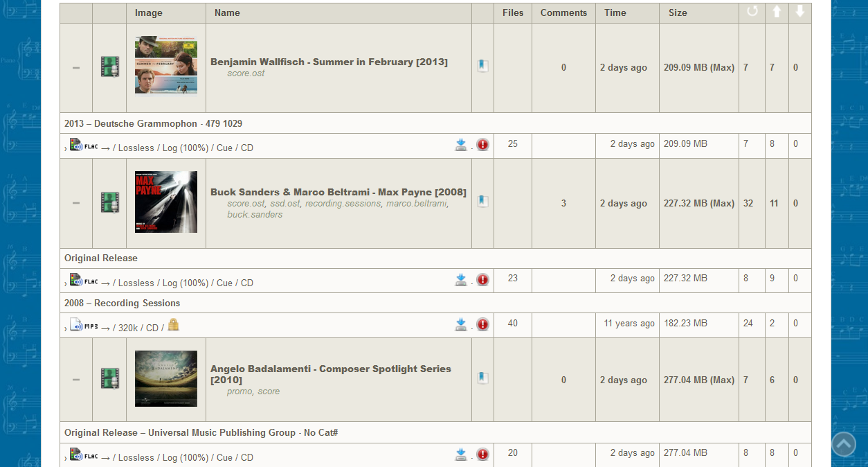Click the film category icon for Max Payne
Screen dimensions: 868x467
coord(109,202)
